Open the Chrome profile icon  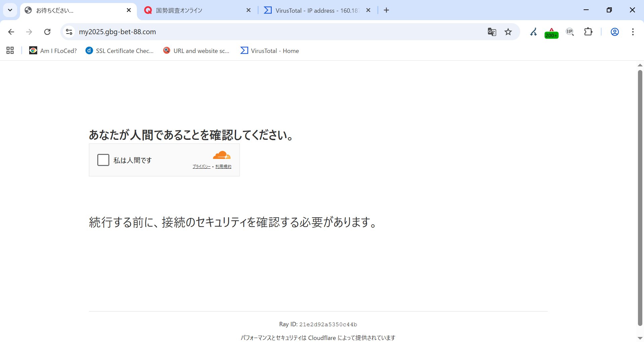point(614,32)
